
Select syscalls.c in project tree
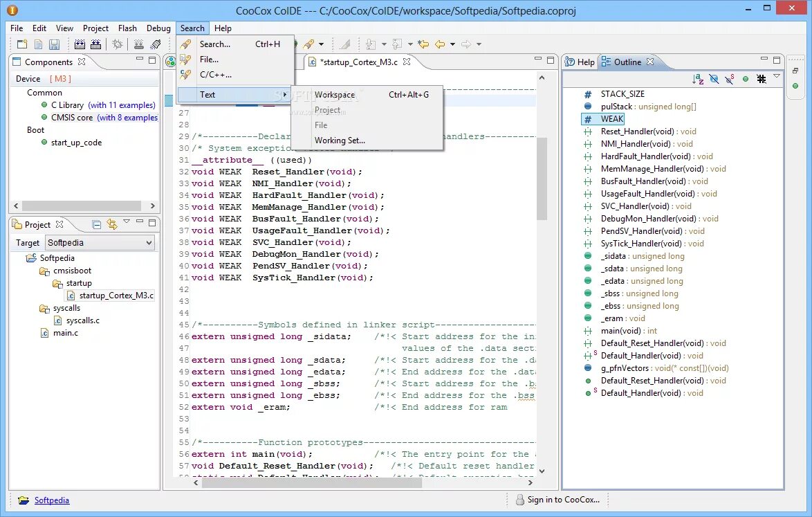coord(83,320)
